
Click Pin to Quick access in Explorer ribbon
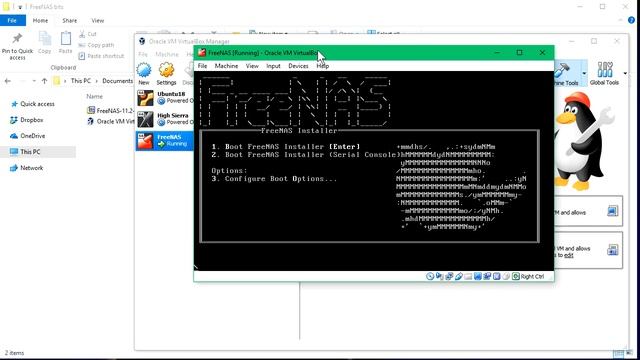coord(17,47)
